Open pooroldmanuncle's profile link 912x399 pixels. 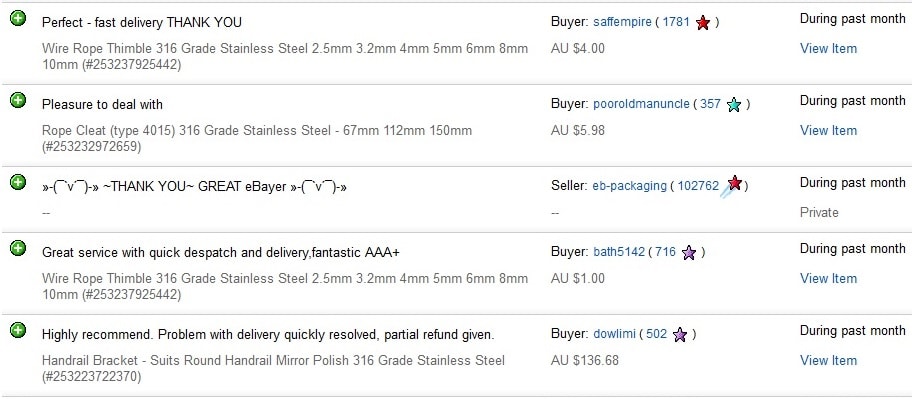tap(641, 105)
